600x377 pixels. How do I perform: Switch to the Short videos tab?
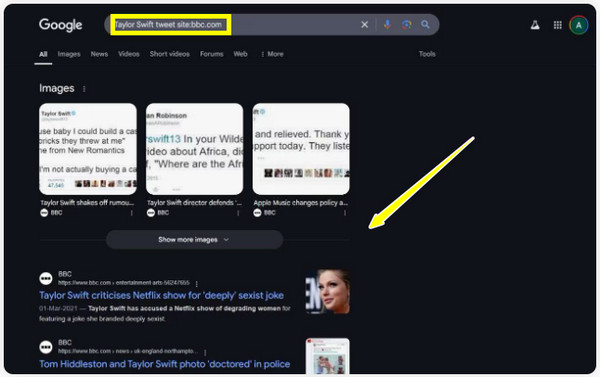point(170,54)
